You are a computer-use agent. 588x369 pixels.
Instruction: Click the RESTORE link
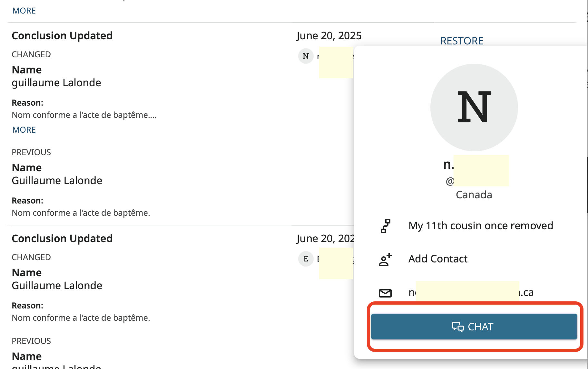point(462,41)
